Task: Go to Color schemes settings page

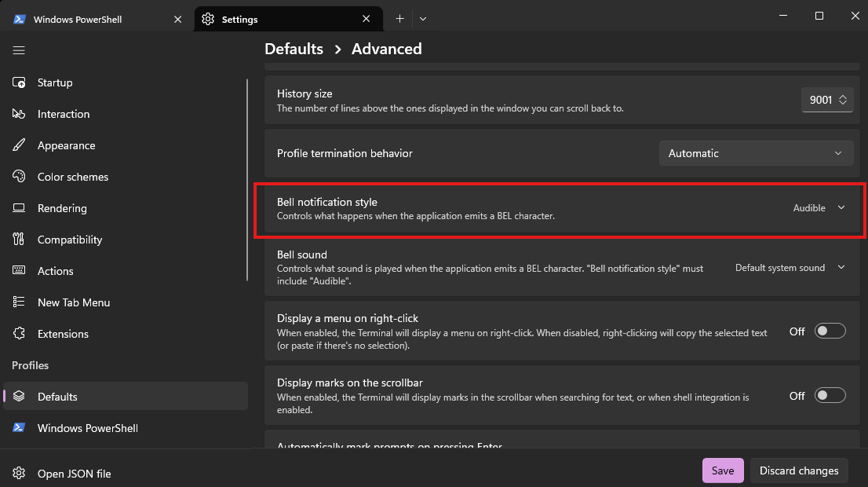Action: (125, 177)
